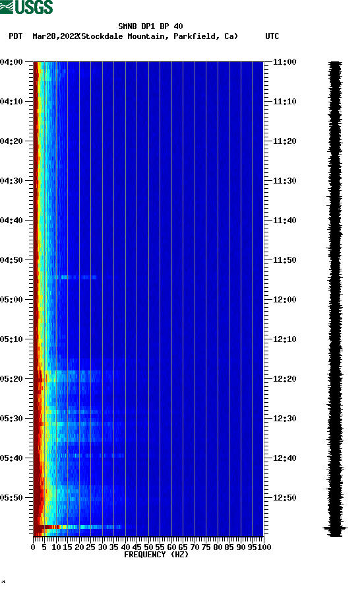Click the 40 Hz frequency tick label
The width and height of the screenshot is (364, 589).
125,547
